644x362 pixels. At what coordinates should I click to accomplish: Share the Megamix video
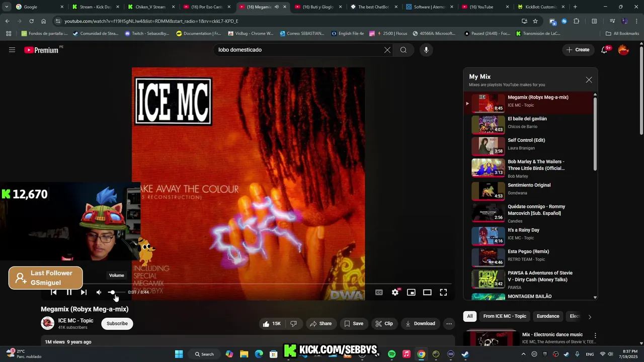click(x=320, y=324)
